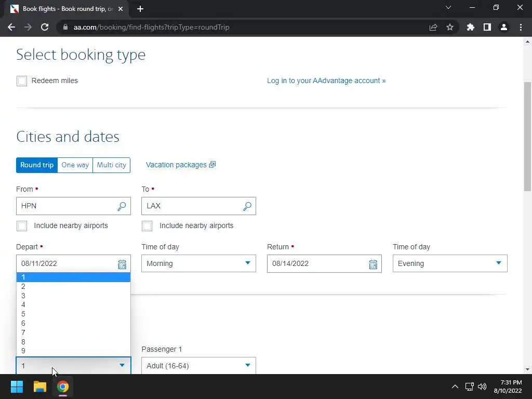The image size is (532, 399).
Task: Click Chrome taskbar icon
Action: coord(63,387)
